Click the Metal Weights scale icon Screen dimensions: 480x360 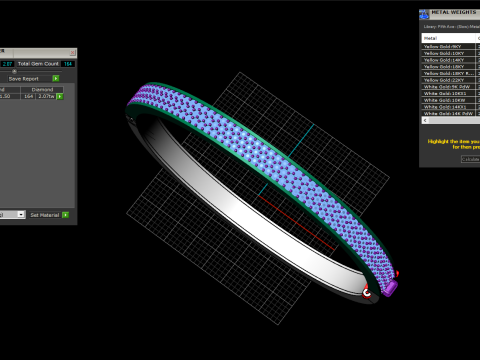(424, 14)
